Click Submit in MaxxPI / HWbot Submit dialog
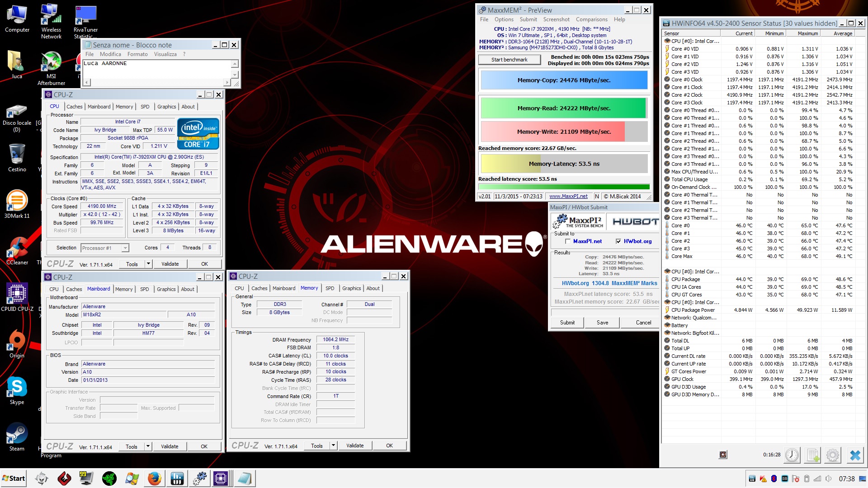Image resolution: width=868 pixels, height=488 pixels. click(x=567, y=323)
